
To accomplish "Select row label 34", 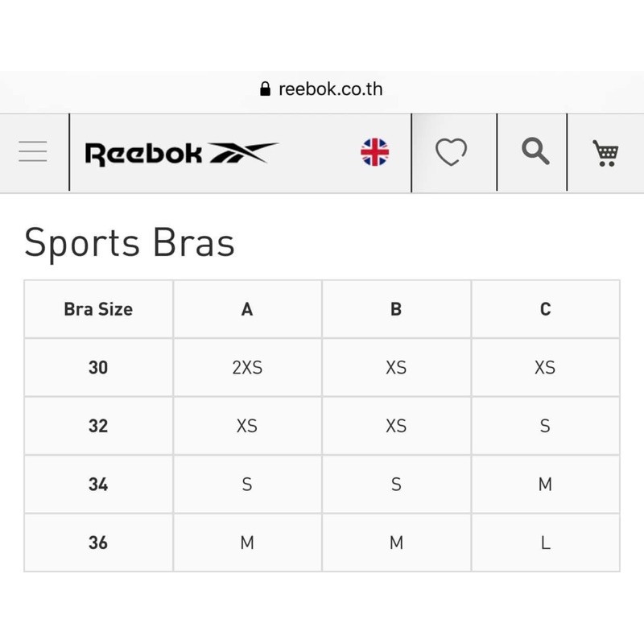I will click(x=98, y=485).
